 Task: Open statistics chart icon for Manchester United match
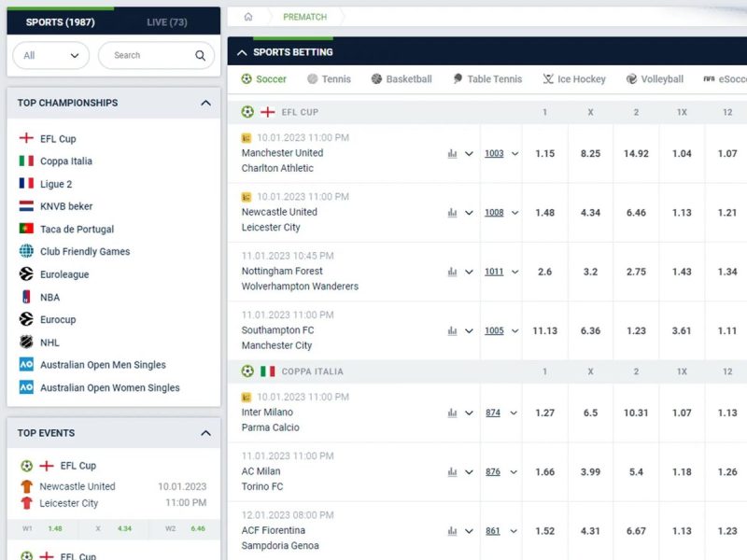(x=452, y=154)
